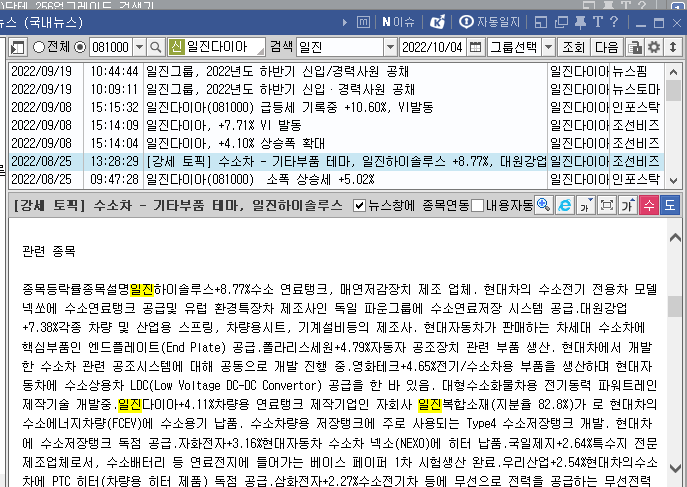Screen dimensions: 687x487
Task: Uncheck 뉴스창에 종목연동 checkbox
Action: pos(359,205)
